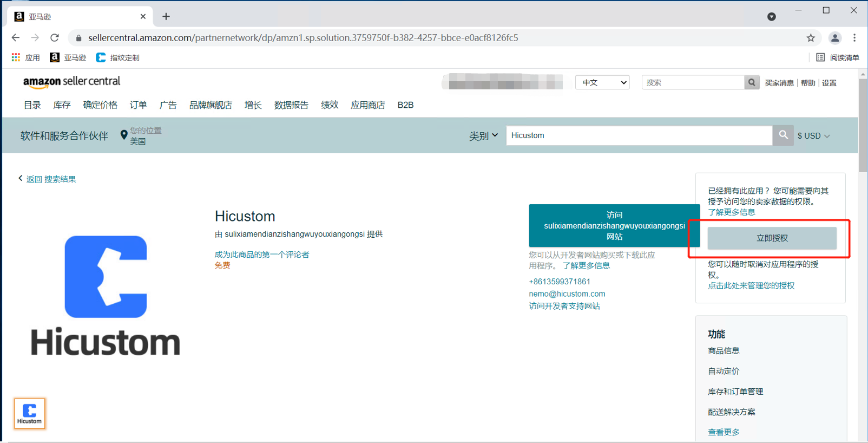Viewport: 868px width, 443px height.
Task: Click the 软件和服务合作伙伴 heading
Action: point(64,136)
